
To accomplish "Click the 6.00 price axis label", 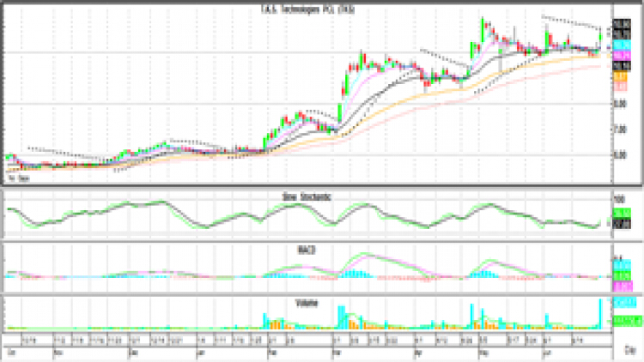I will (x=620, y=155).
